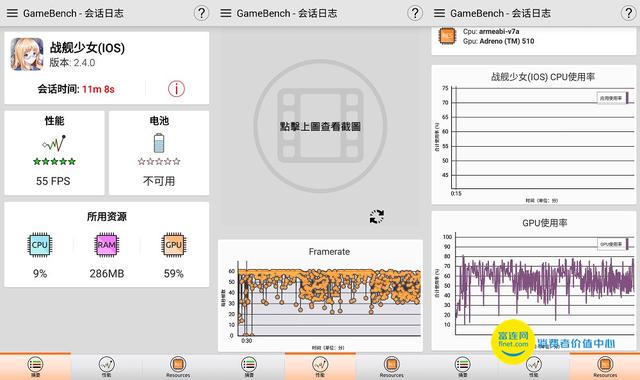
Task: Tap the 会话时间 11m 8s label
Action: point(76,89)
